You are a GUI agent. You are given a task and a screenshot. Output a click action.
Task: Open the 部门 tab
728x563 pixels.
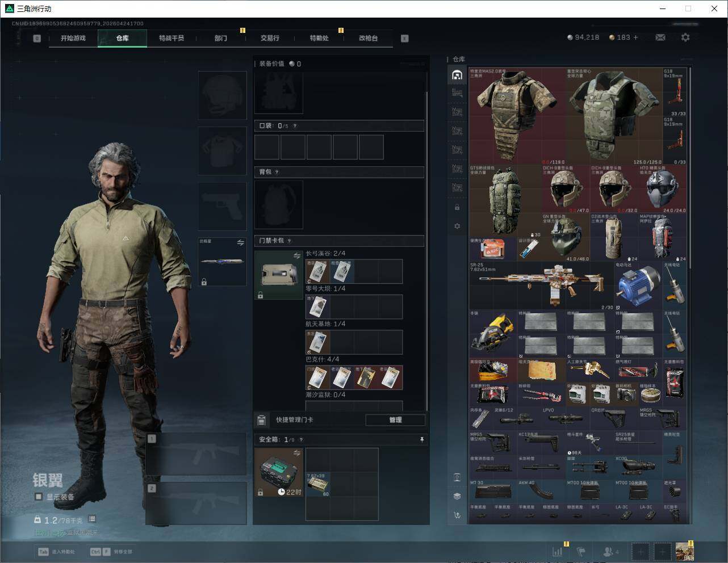click(x=221, y=38)
